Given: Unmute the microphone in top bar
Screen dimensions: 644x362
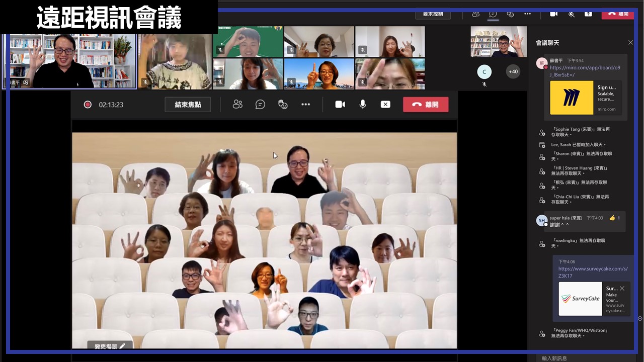Looking at the screenshot, I should tap(572, 14).
